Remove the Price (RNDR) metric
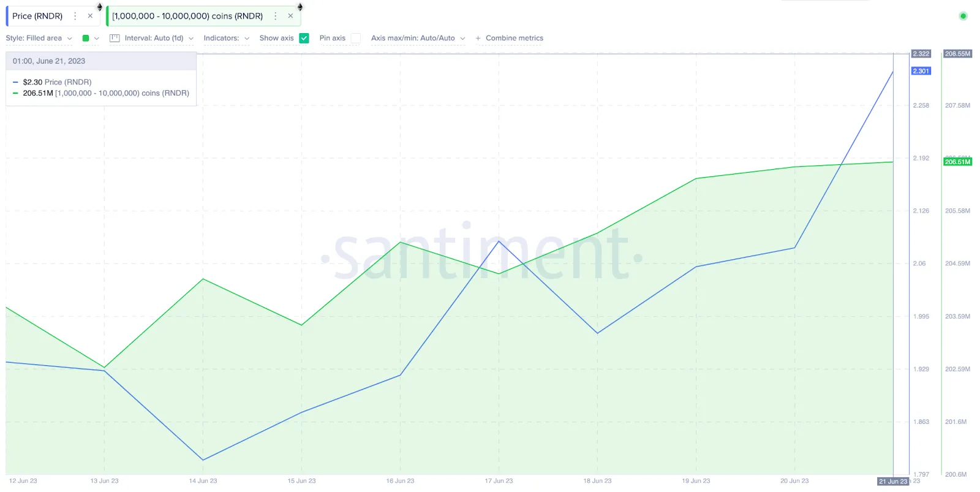 click(90, 16)
